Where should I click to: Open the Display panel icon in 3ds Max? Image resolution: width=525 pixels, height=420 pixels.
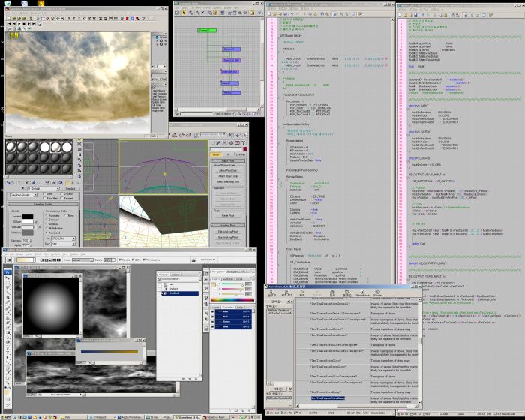pyautogui.click(x=237, y=143)
